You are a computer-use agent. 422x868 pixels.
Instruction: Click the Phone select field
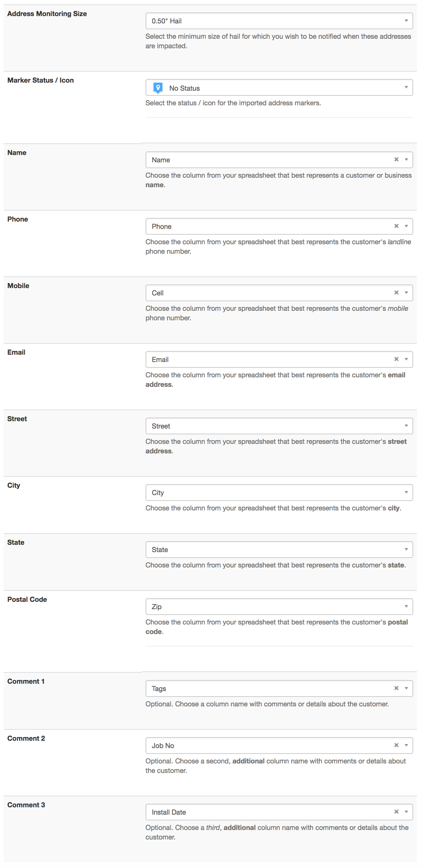[x=279, y=226]
